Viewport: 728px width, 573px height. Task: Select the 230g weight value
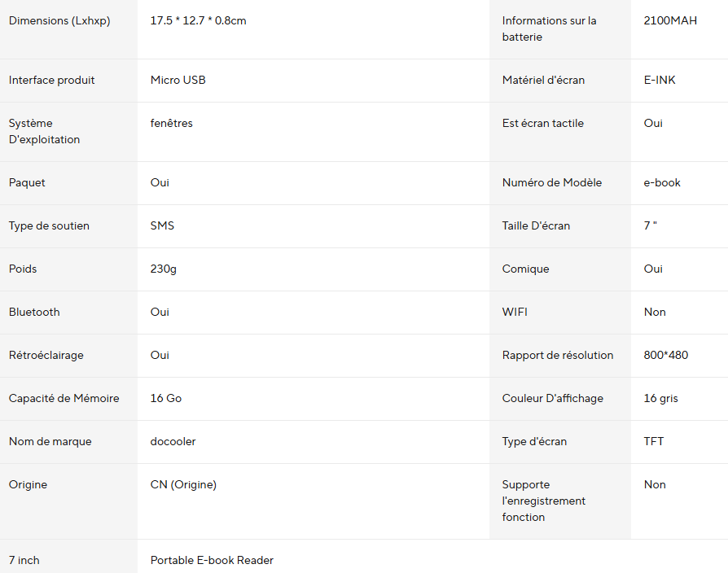[163, 269]
